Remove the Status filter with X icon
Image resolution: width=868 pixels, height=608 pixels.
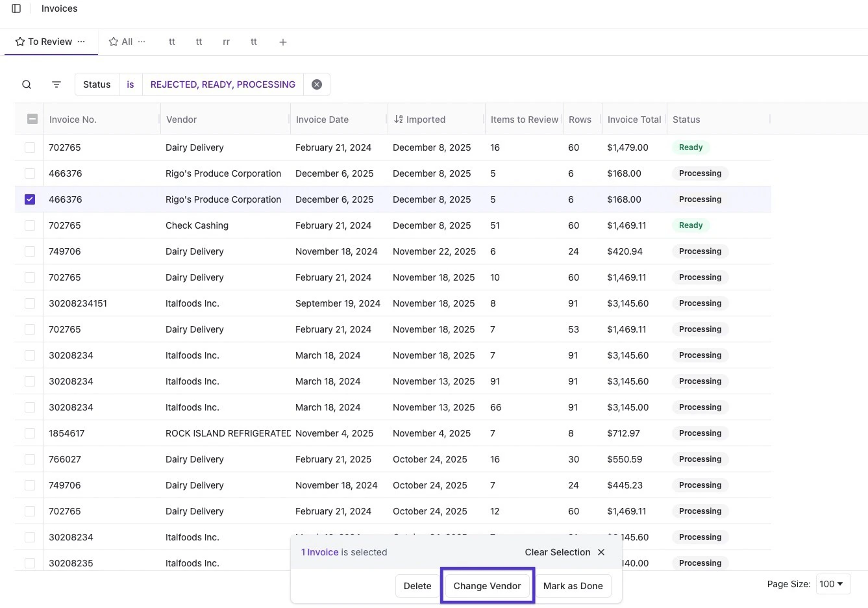(x=317, y=84)
